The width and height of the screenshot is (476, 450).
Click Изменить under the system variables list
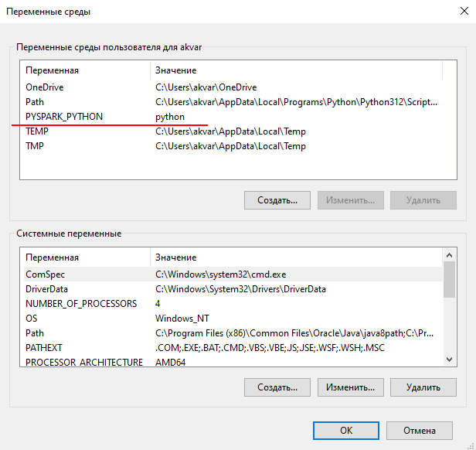pyautogui.click(x=351, y=387)
